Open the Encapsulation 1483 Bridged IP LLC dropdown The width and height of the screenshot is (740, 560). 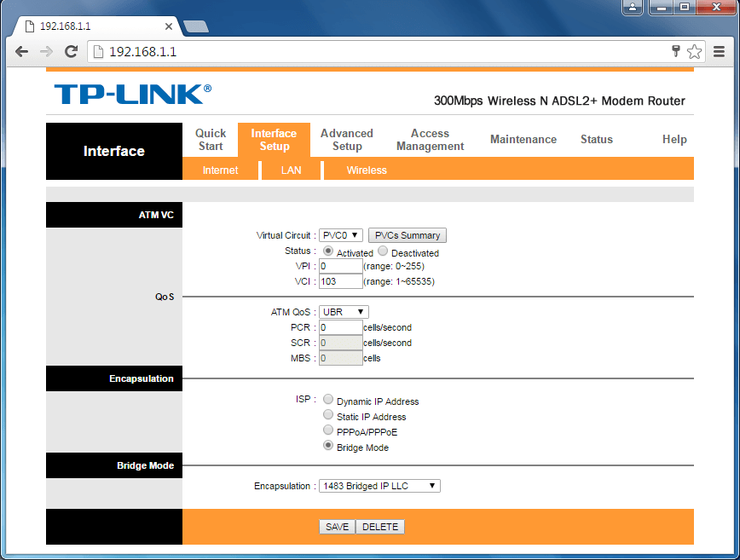[x=379, y=486]
